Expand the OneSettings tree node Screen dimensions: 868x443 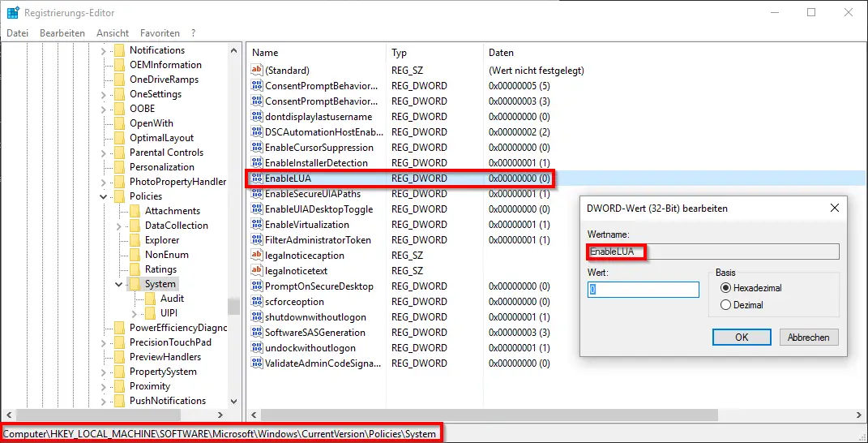coord(104,94)
